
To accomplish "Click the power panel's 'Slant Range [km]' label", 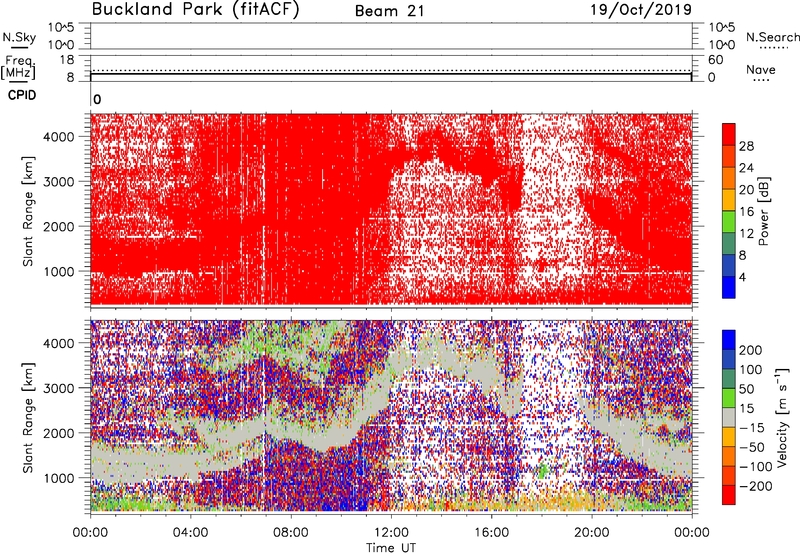I will coord(28,211).
